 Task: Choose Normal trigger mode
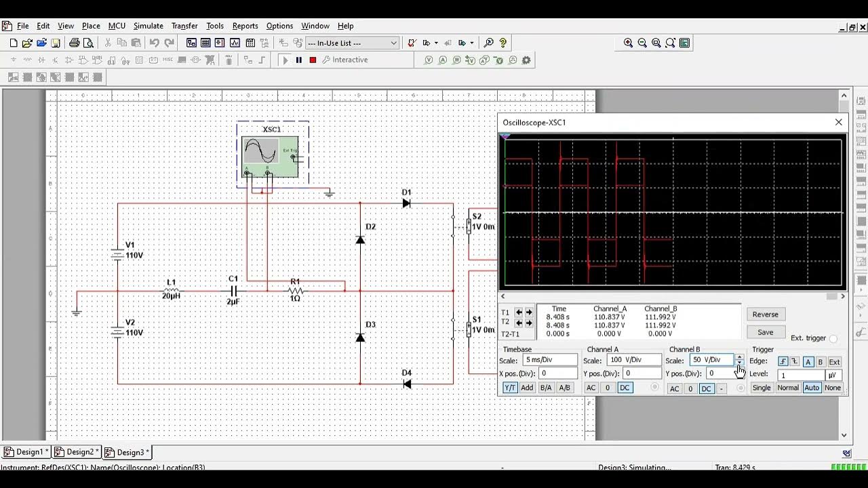coord(788,388)
